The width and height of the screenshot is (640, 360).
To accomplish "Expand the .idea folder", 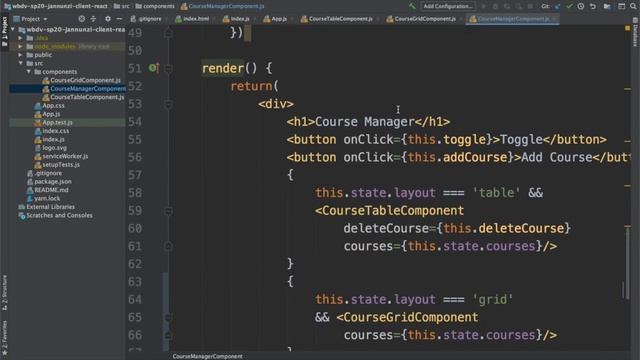I will [20, 38].
